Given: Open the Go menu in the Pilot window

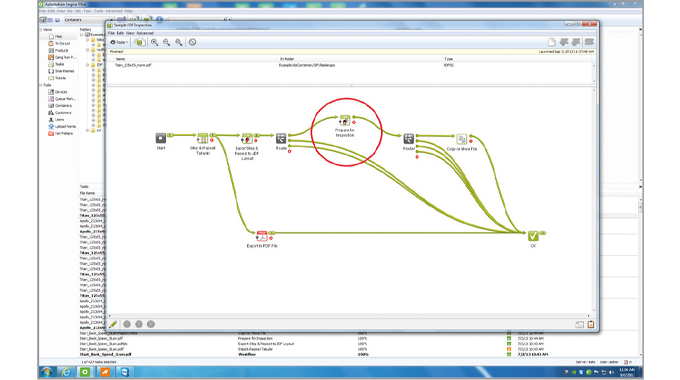Looking at the screenshot, I should pos(69,10).
